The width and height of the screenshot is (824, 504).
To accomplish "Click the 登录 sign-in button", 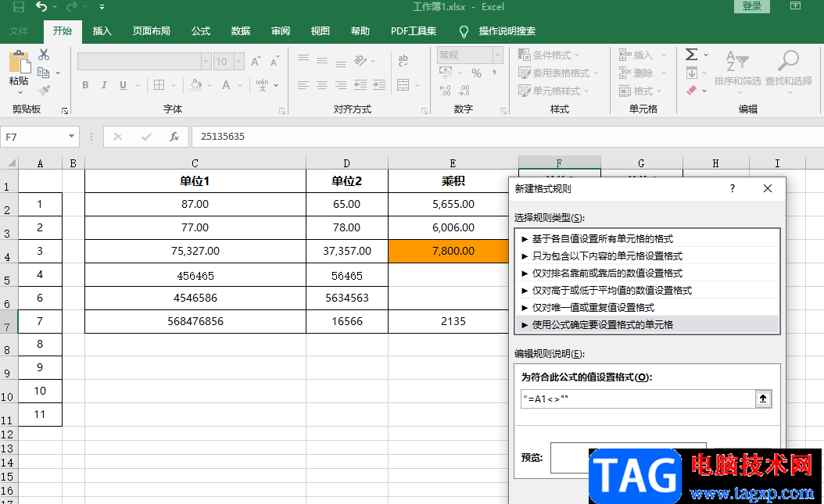I will 751,6.
